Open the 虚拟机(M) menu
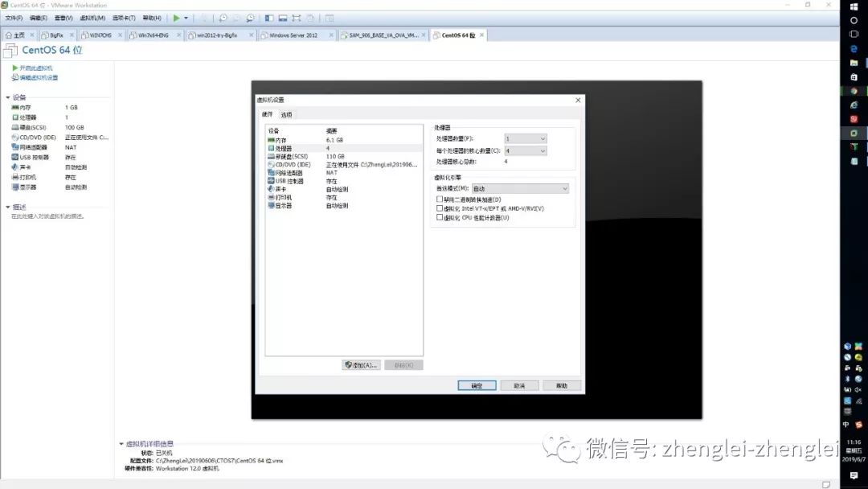The image size is (868, 489). [92, 18]
